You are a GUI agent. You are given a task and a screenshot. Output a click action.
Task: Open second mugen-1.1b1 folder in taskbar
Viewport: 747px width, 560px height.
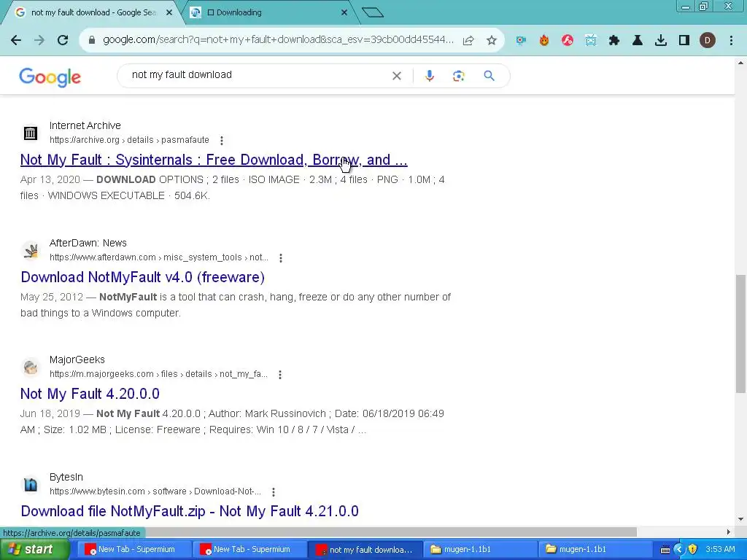click(x=595, y=550)
